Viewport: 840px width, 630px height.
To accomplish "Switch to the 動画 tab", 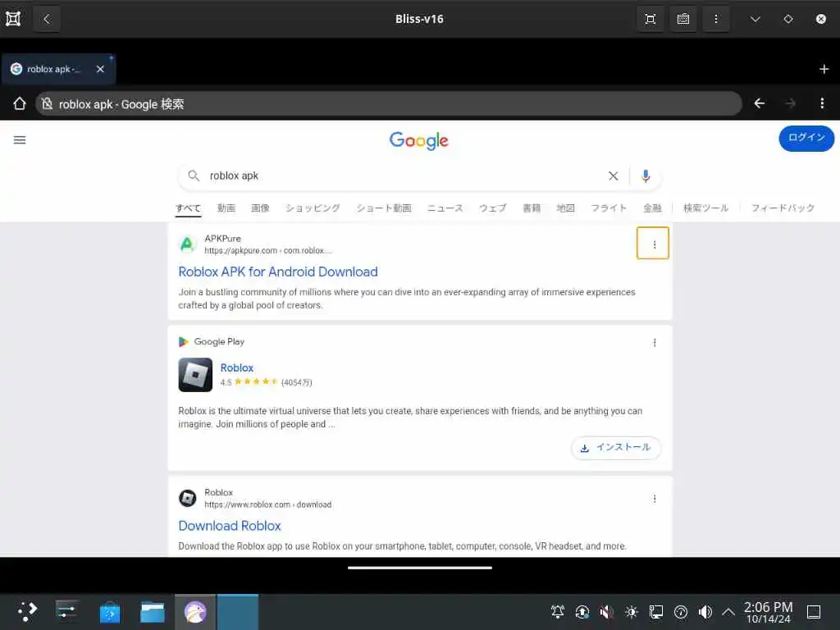I will point(226,208).
